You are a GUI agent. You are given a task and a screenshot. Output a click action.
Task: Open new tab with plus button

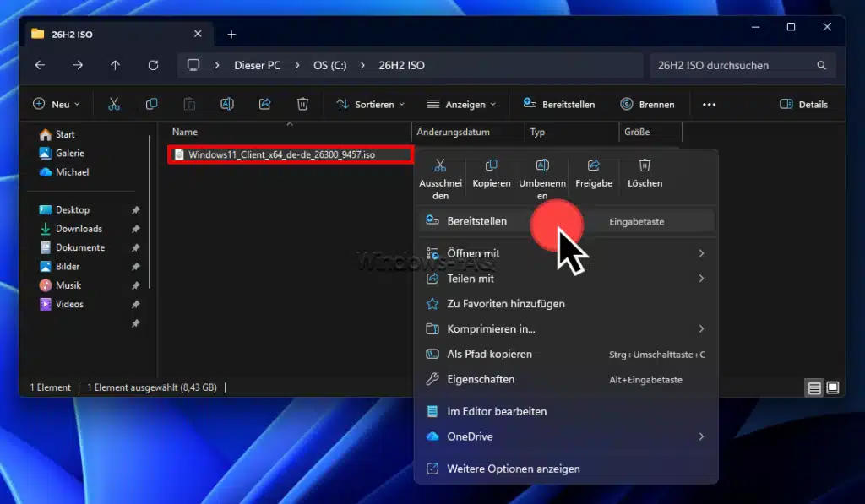click(x=231, y=34)
